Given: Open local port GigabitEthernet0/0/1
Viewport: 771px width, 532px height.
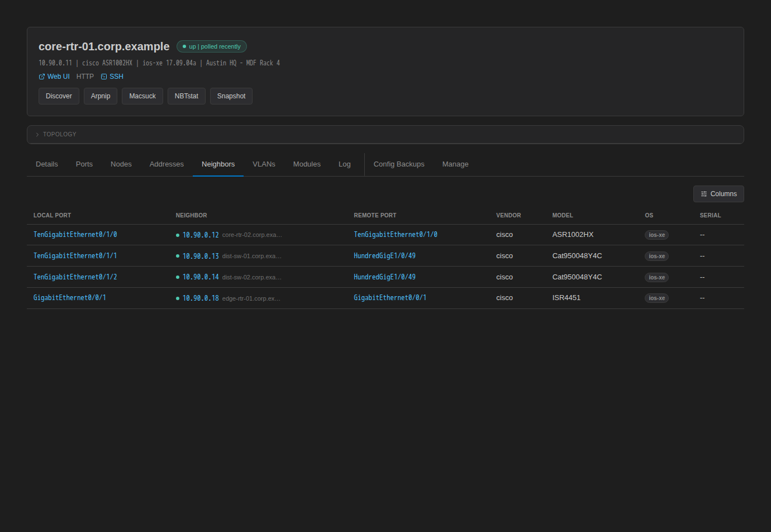Looking at the screenshot, I should (x=70, y=298).
